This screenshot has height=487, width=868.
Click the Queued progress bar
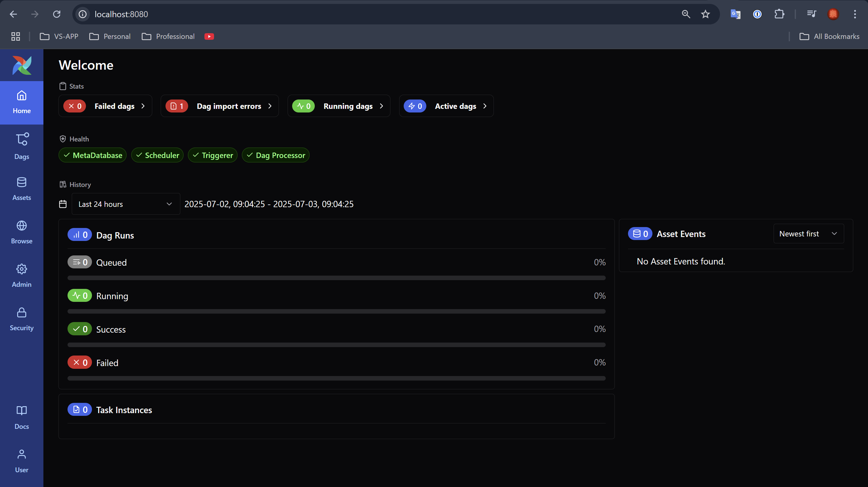[x=337, y=278]
